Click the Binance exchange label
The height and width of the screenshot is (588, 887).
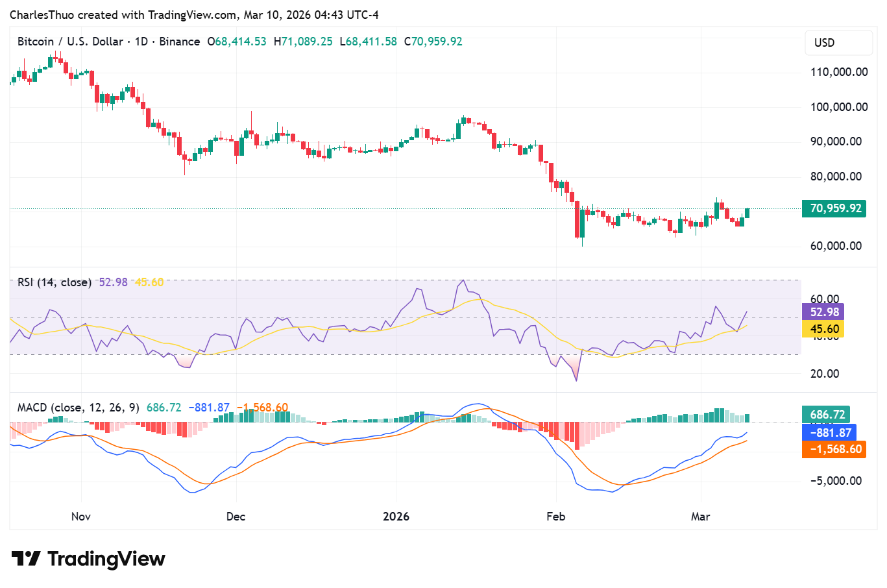[181, 42]
